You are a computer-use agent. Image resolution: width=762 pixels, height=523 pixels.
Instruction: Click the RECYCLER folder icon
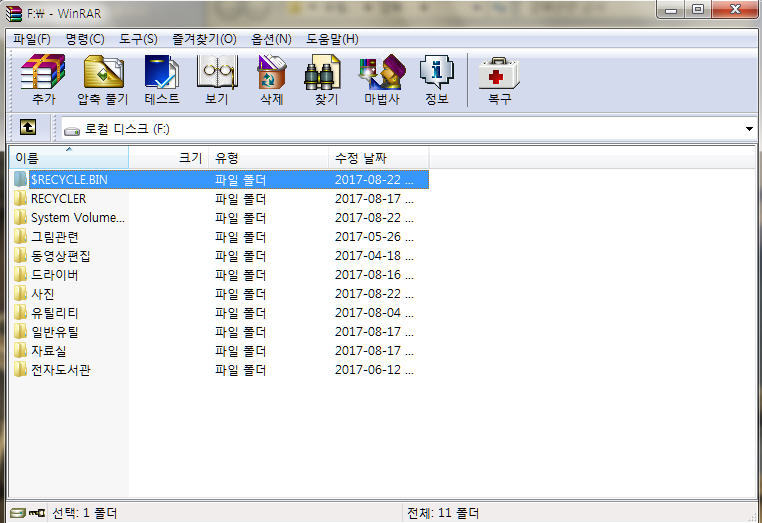click(20, 198)
